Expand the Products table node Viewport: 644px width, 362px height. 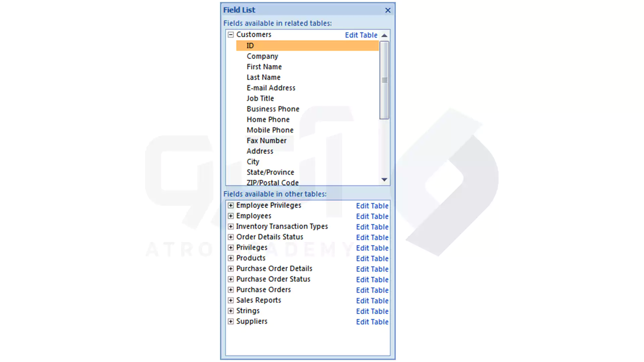231,258
